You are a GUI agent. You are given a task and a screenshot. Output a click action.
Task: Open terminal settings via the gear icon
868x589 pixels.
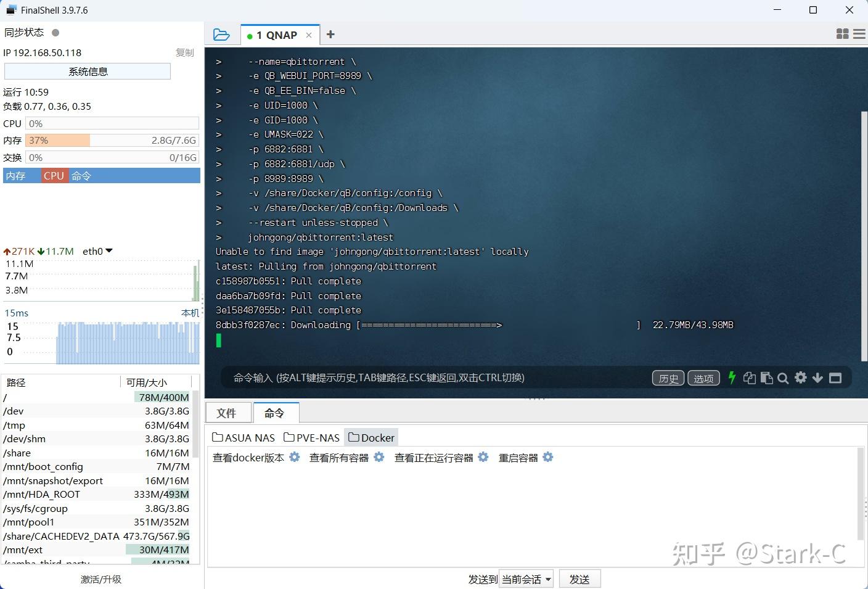click(x=800, y=378)
